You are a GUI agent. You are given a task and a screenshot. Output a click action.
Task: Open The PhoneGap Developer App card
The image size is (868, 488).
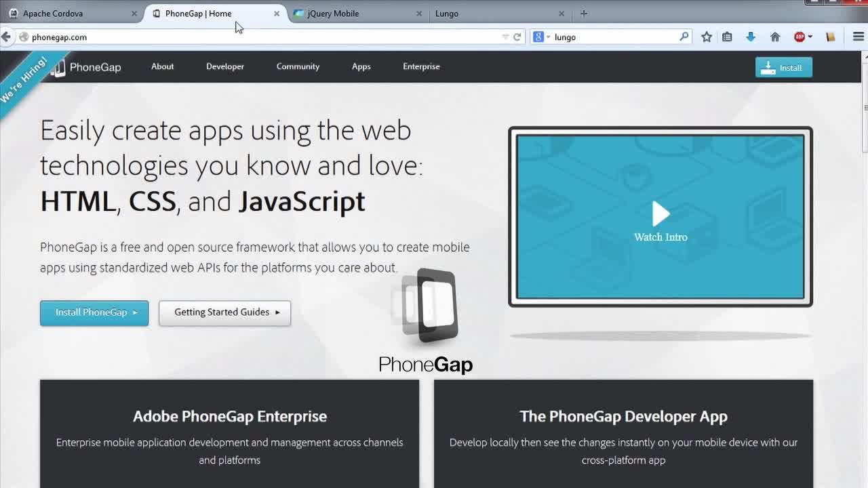[623, 434]
